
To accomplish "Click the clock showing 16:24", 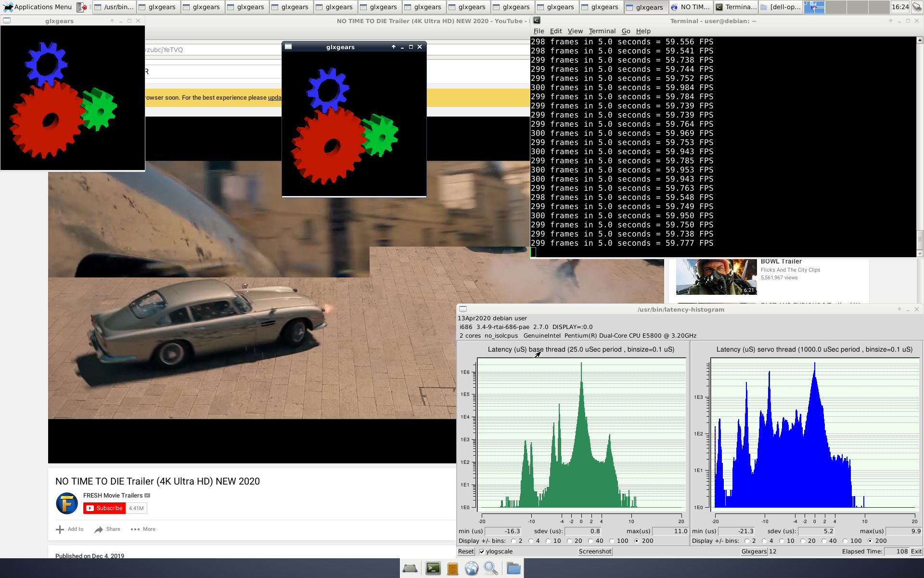I will (x=900, y=7).
